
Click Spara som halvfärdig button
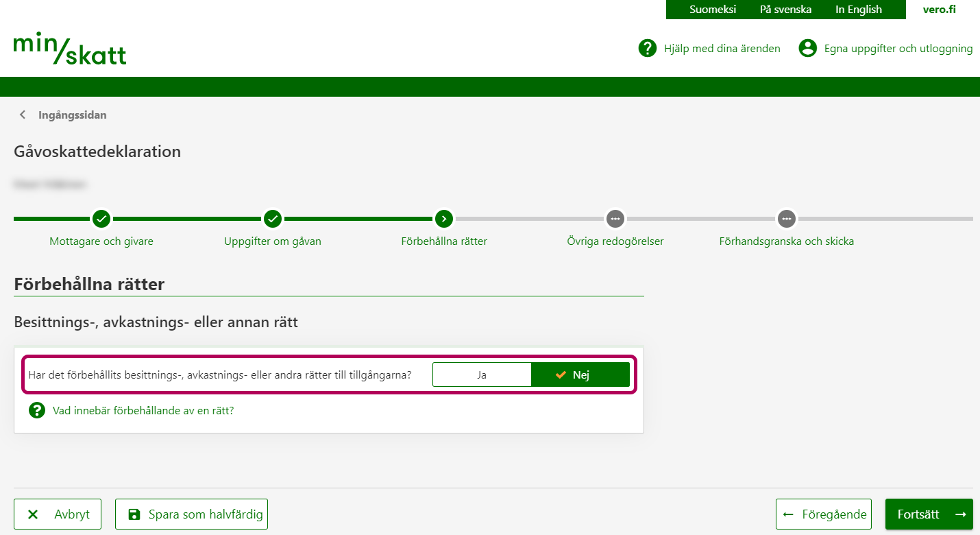[x=191, y=514]
